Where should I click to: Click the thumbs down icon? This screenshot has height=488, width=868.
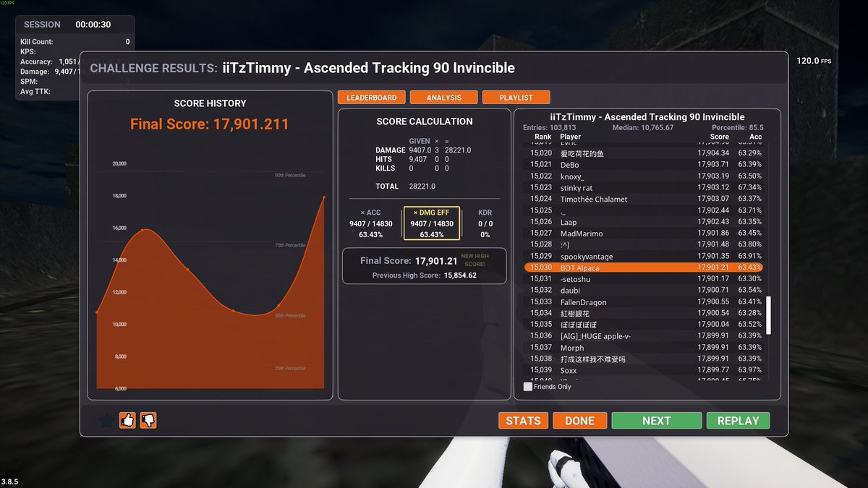[x=148, y=420]
